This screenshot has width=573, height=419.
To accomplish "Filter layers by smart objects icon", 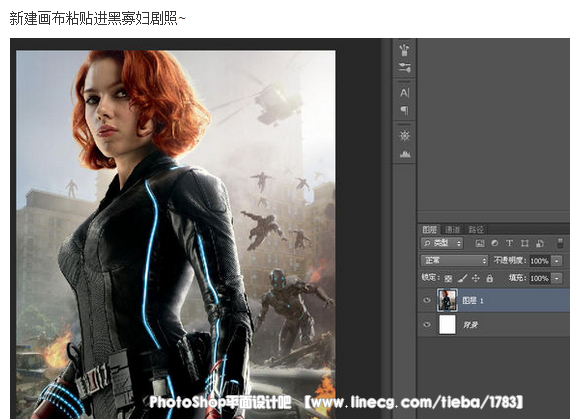I will (540, 243).
